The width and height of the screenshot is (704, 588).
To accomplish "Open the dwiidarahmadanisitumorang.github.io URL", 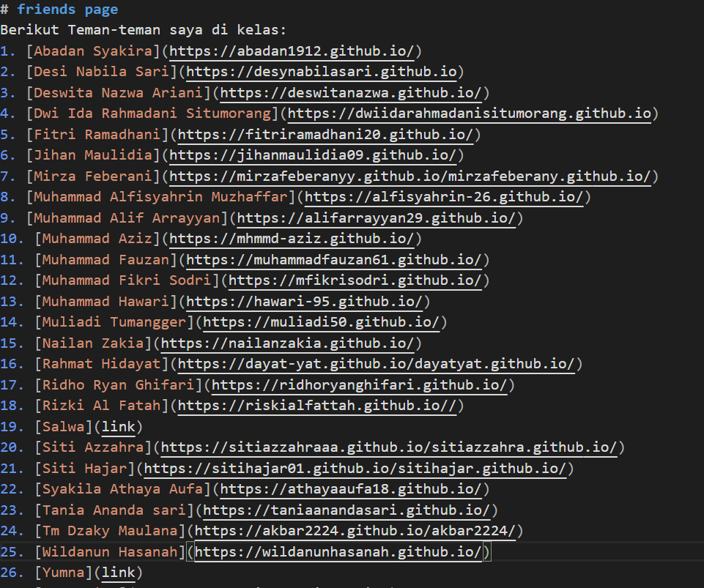I will point(469,113).
